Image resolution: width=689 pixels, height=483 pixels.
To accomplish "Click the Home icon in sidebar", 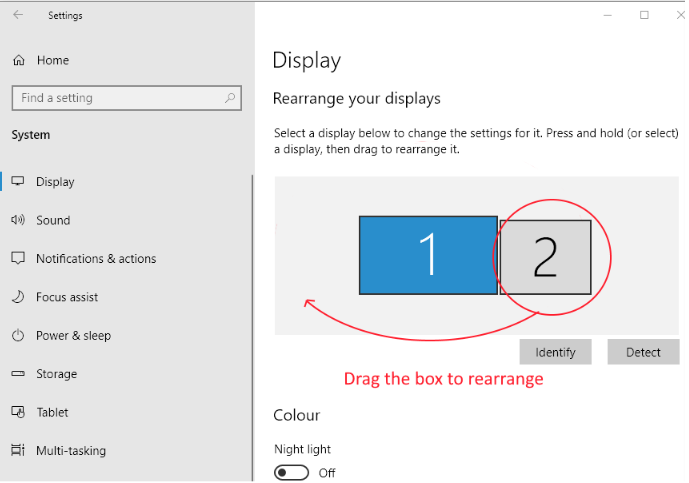I will (18, 61).
